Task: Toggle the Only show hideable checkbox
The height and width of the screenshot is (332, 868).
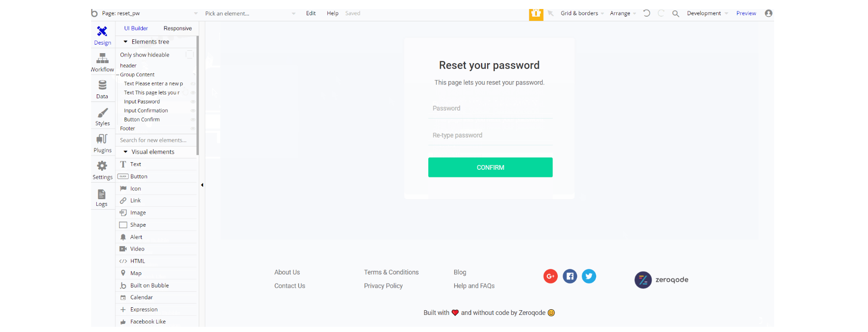Action: tap(190, 55)
